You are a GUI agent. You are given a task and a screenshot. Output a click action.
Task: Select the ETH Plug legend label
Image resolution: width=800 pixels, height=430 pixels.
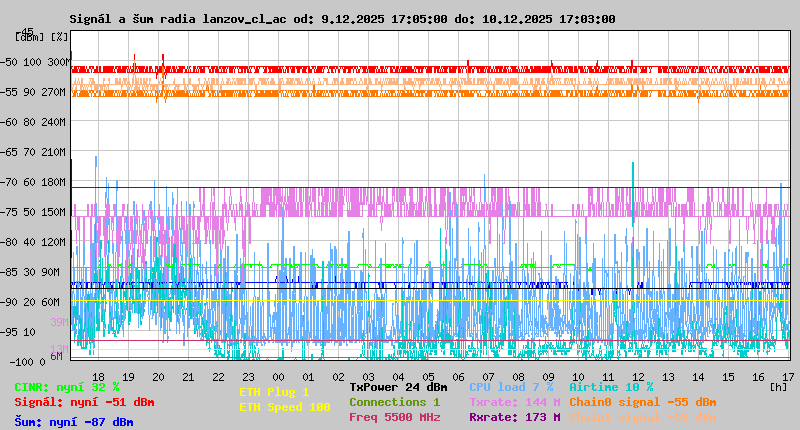point(274,393)
